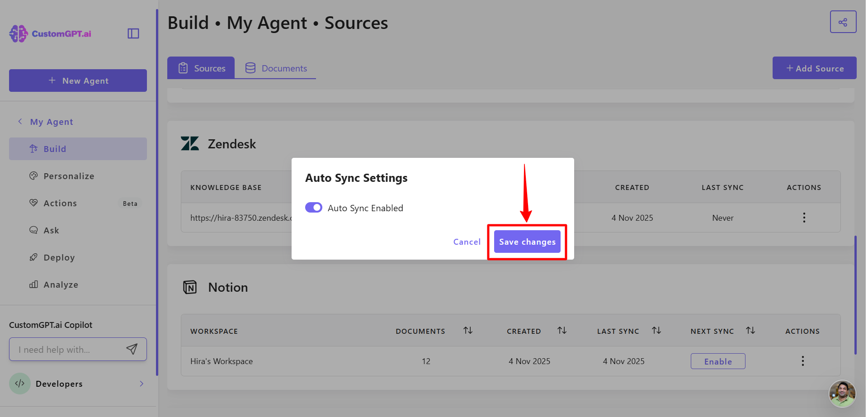Open Hira's Workspace row actions menu
This screenshot has width=868, height=417.
pos(802,361)
